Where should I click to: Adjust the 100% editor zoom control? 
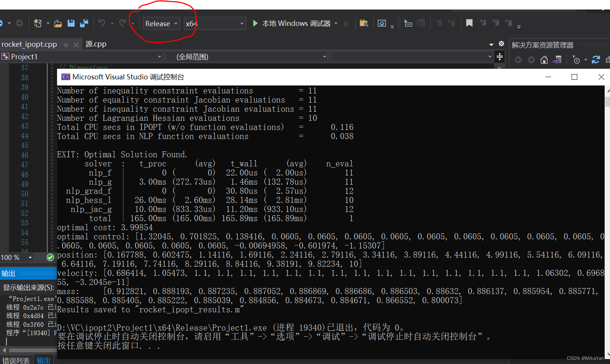click(x=16, y=257)
